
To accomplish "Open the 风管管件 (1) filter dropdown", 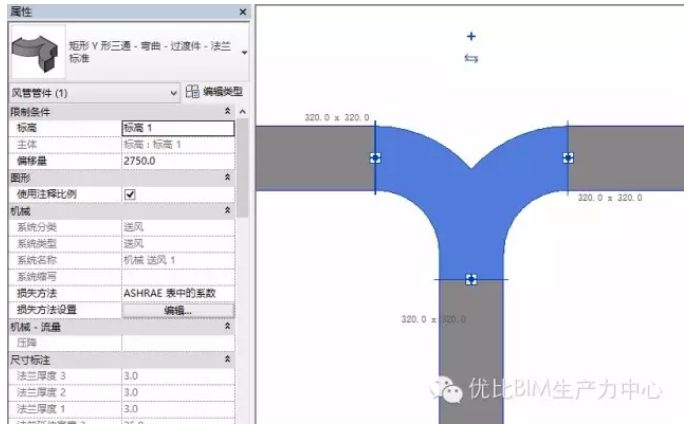I will click(174, 92).
